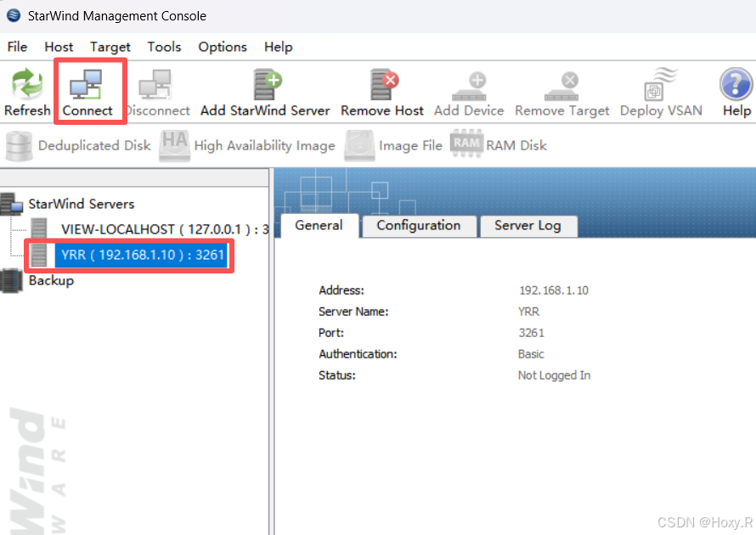The height and width of the screenshot is (535, 756).
Task: Click the Server Name: label
Action: coord(353,312)
